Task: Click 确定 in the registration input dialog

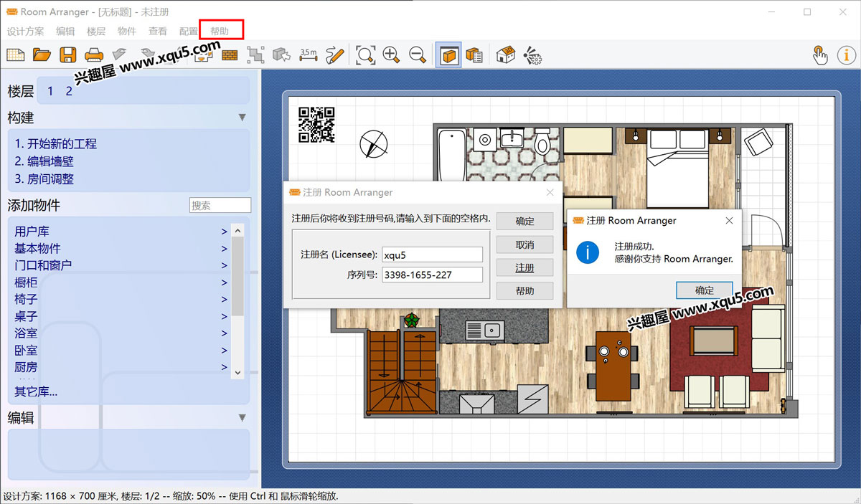Action: (524, 222)
